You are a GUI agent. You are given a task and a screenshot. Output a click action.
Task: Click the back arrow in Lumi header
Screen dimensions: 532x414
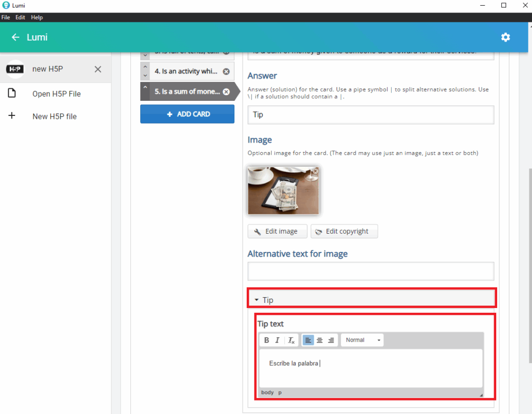(x=16, y=37)
